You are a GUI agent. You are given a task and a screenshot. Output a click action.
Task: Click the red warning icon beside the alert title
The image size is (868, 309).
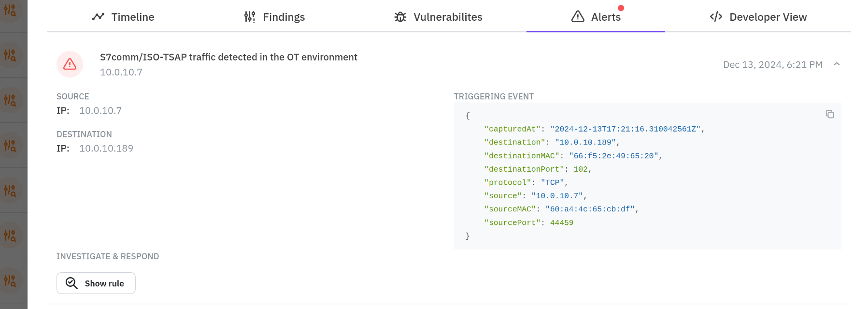click(x=70, y=64)
